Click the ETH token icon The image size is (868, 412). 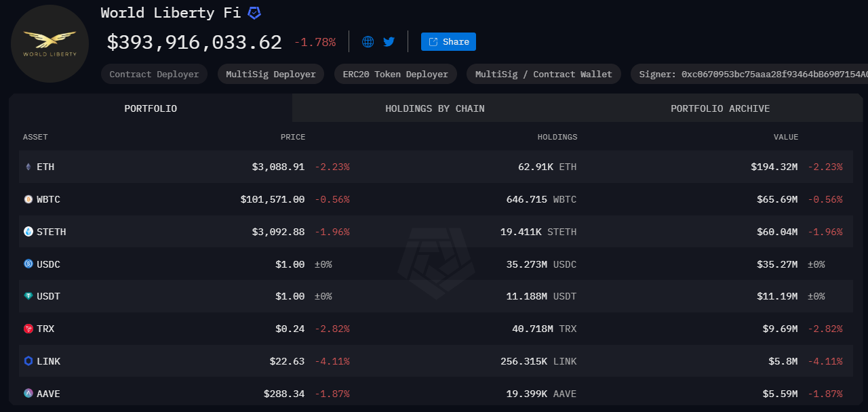point(27,167)
